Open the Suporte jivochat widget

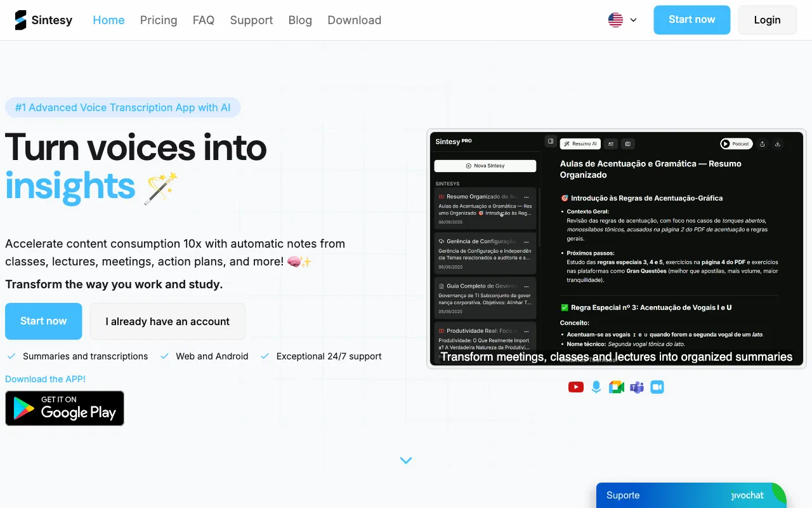(x=691, y=495)
